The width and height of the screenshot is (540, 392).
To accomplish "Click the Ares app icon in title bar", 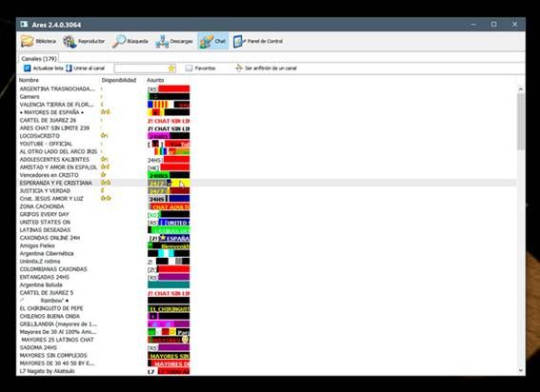I will [24, 25].
